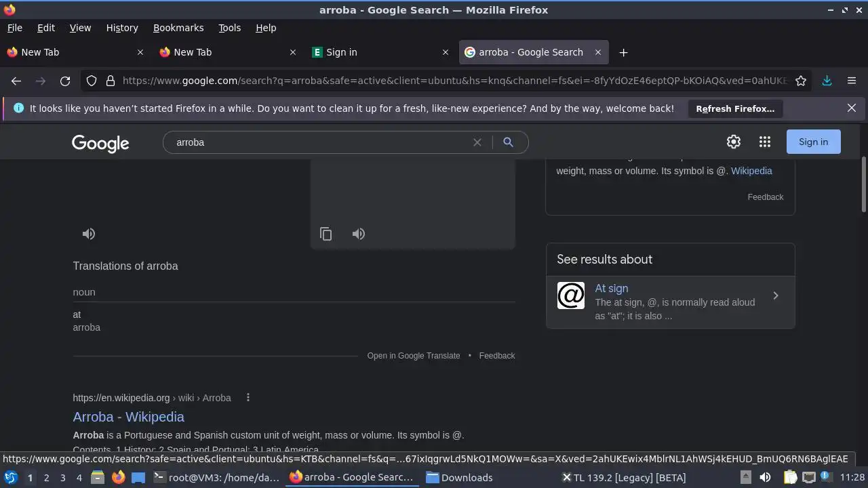
Task: Open a new browser tab
Action: (x=623, y=52)
